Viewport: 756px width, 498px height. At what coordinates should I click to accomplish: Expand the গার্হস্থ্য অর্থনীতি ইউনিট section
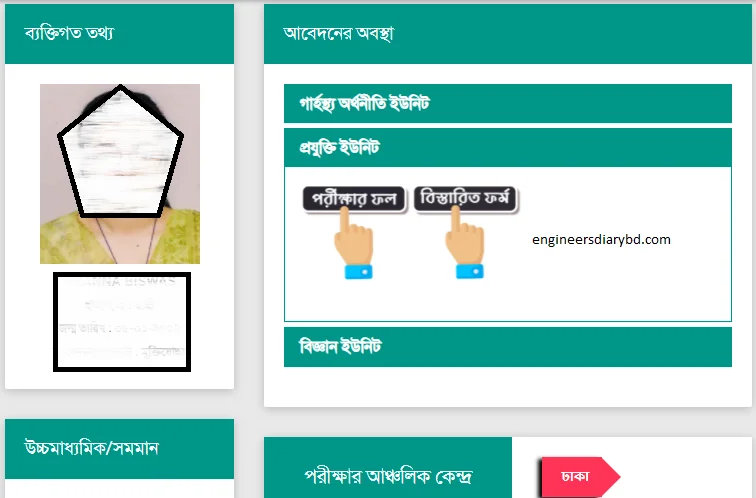coord(508,104)
